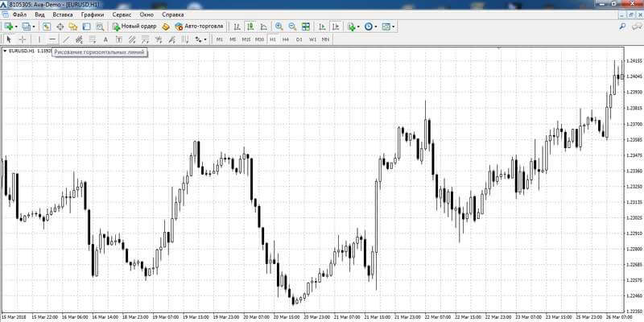Open the Вид menu

click(39, 14)
